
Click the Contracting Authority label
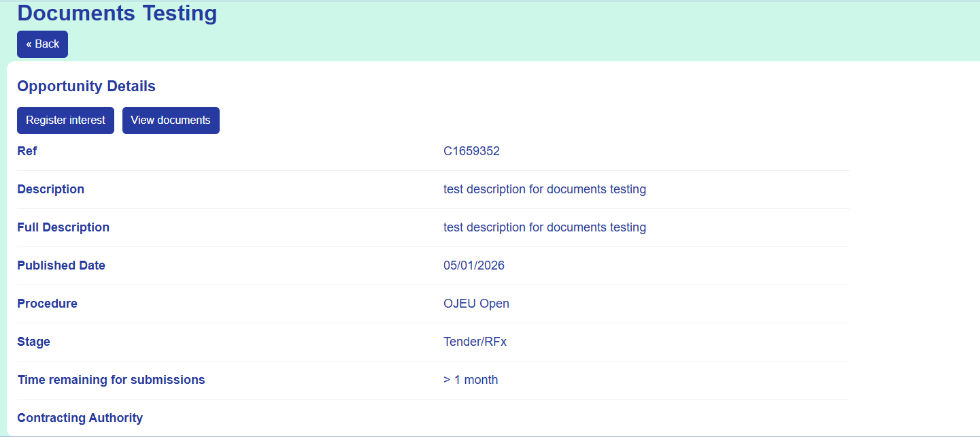tap(80, 418)
